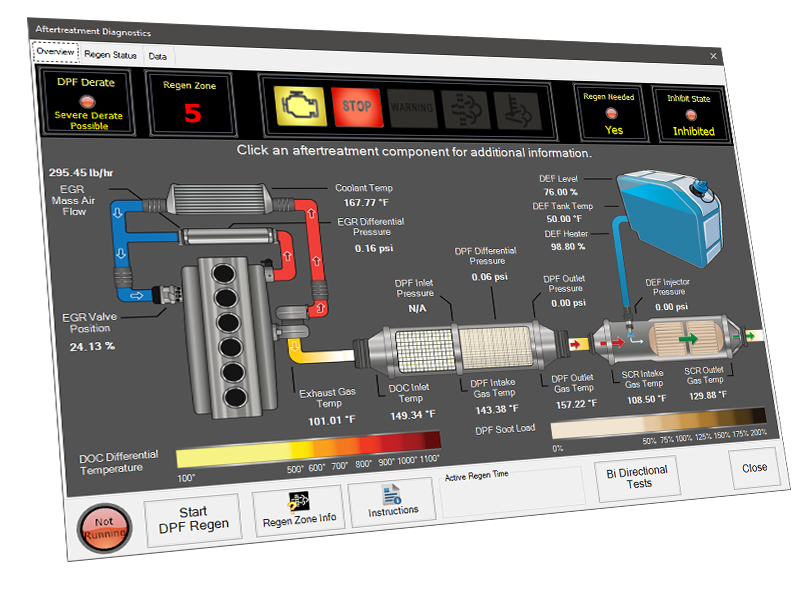Open Regen Zone Info
800x603 pixels.
click(299, 512)
